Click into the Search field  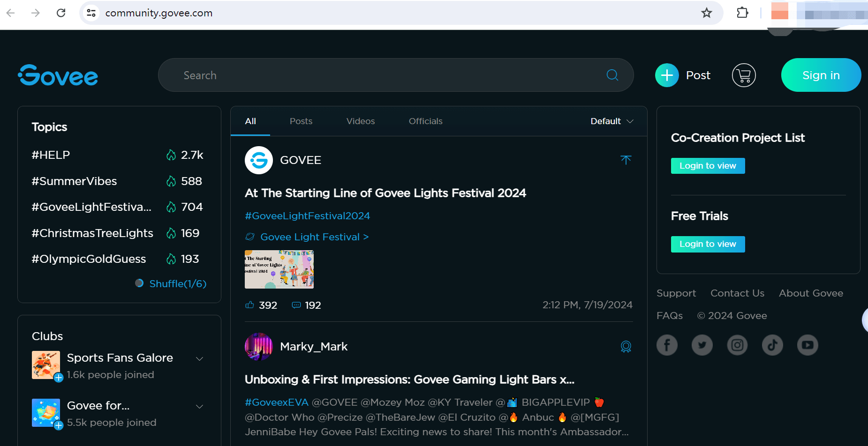pos(385,75)
